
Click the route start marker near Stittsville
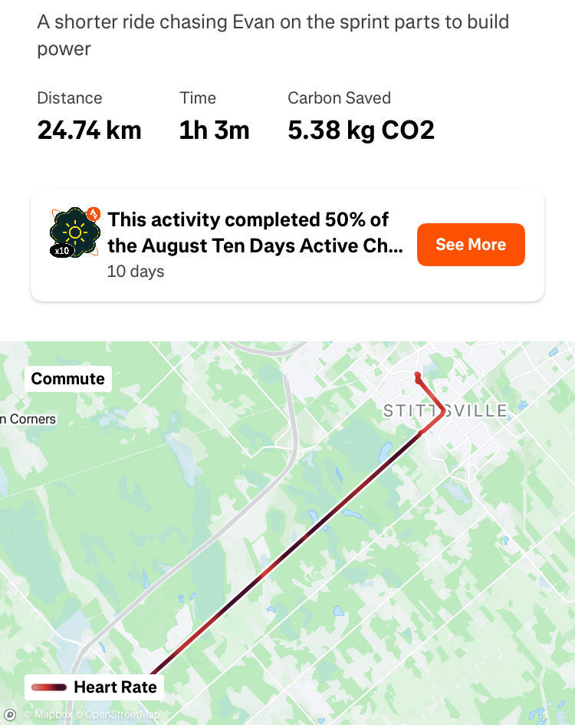[x=418, y=374]
